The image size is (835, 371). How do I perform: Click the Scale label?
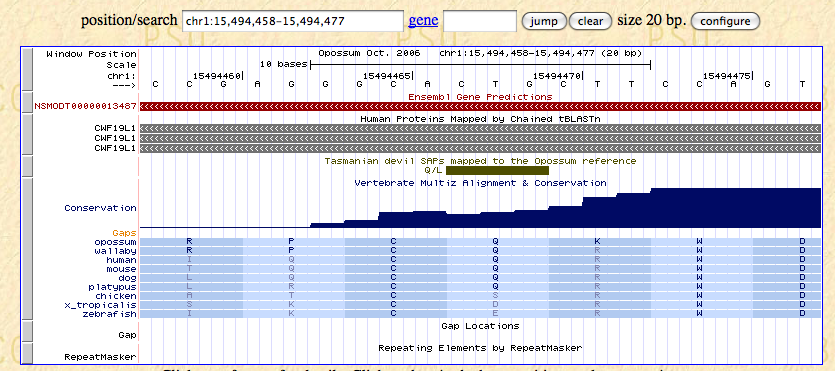tap(121, 65)
